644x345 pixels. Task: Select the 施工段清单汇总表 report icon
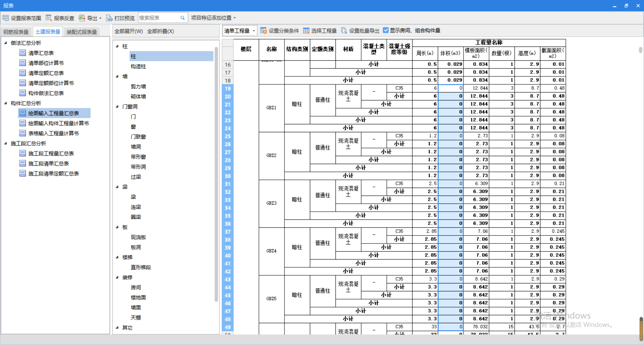(x=22, y=163)
